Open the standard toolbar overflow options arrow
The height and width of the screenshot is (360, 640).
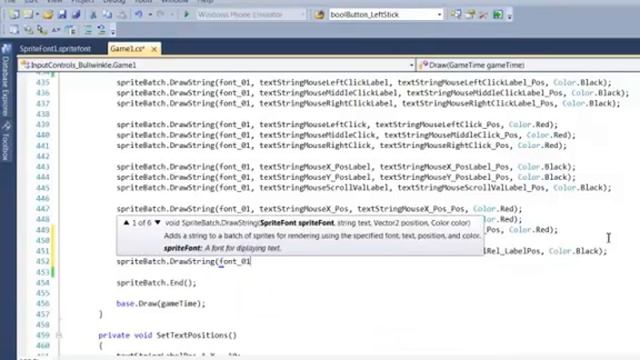(509, 16)
